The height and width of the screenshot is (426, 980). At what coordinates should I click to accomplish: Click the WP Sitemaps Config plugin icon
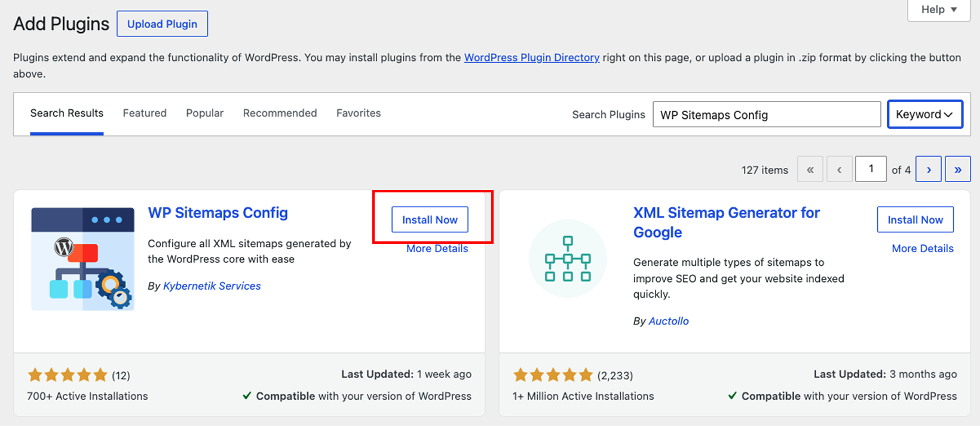click(82, 259)
